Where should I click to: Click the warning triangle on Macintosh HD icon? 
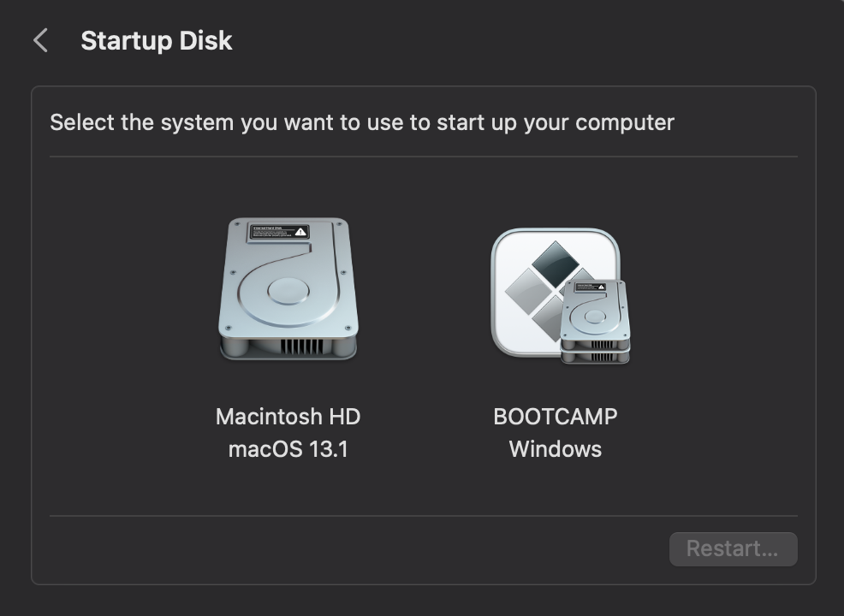pos(300,233)
